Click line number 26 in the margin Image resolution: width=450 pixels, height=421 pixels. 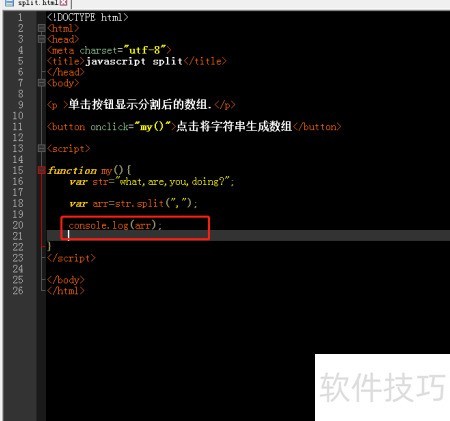18,291
